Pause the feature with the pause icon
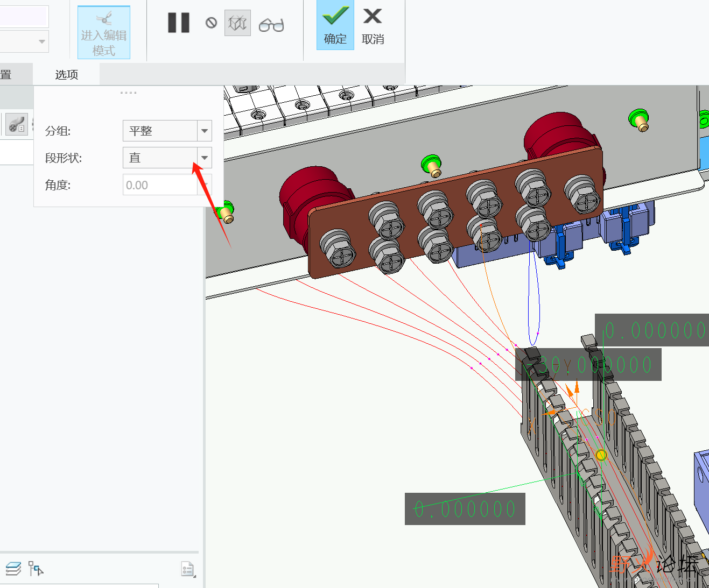This screenshot has height=588, width=709. pyautogui.click(x=179, y=23)
